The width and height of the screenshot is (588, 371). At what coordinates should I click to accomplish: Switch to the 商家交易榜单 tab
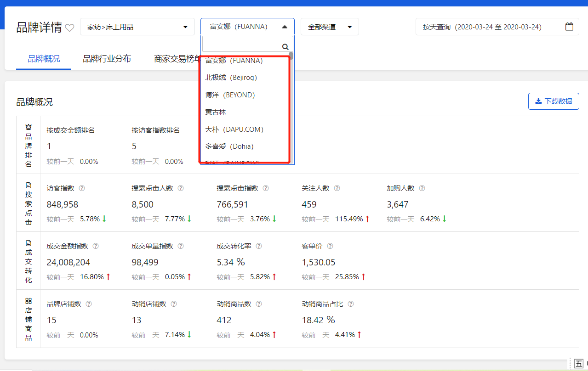click(x=177, y=59)
